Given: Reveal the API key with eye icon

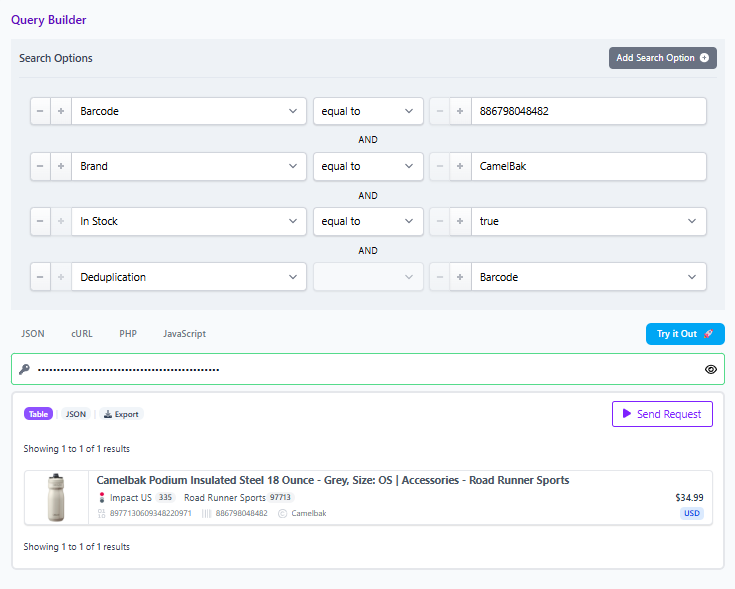Looking at the screenshot, I should pyautogui.click(x=711, y=369).
